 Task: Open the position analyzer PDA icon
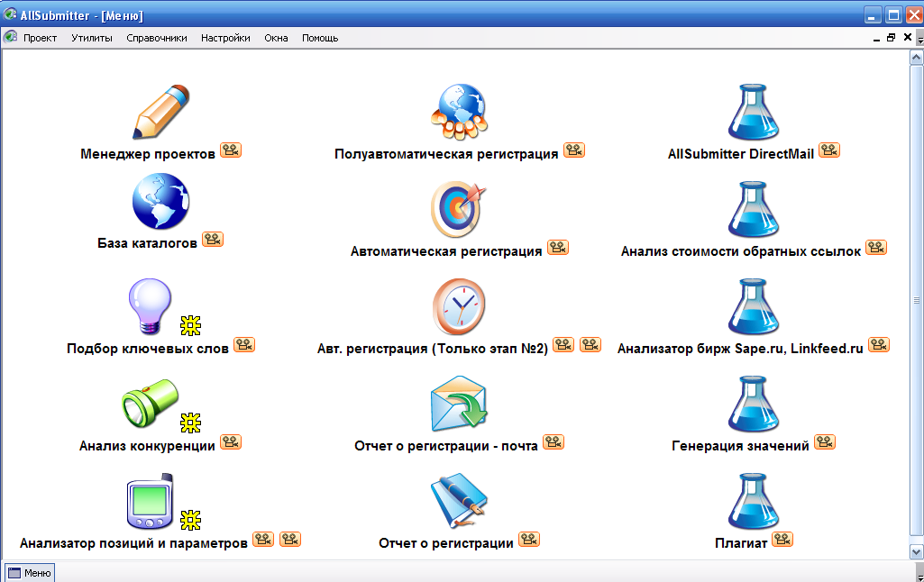coord(149,502)
